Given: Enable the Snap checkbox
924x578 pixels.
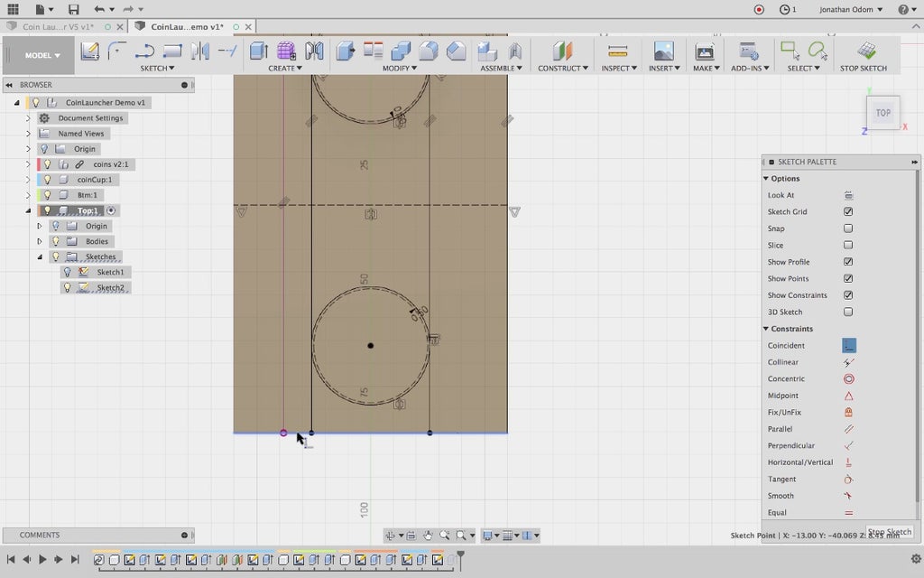Looking at the screenshot, I should pos(848,228).
